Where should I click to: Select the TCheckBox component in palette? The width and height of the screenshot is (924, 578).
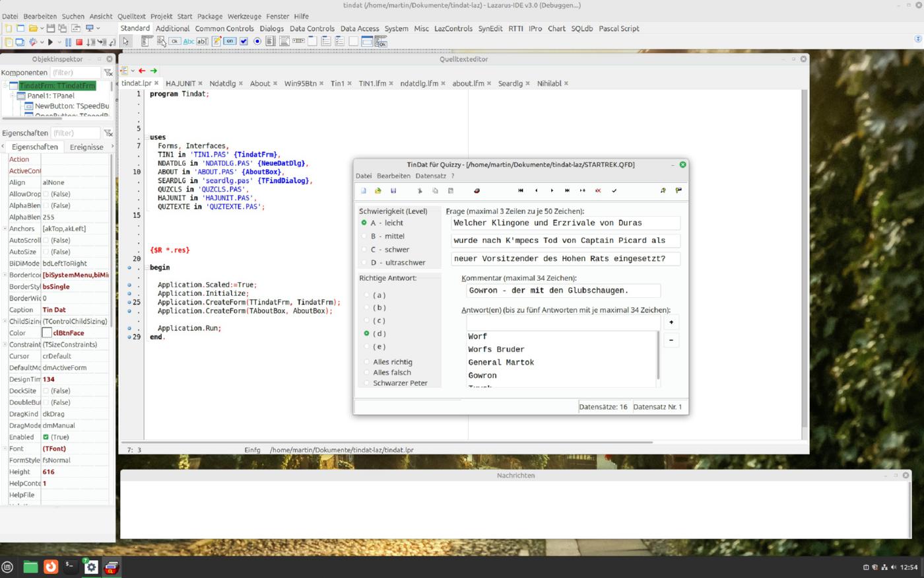244,41
